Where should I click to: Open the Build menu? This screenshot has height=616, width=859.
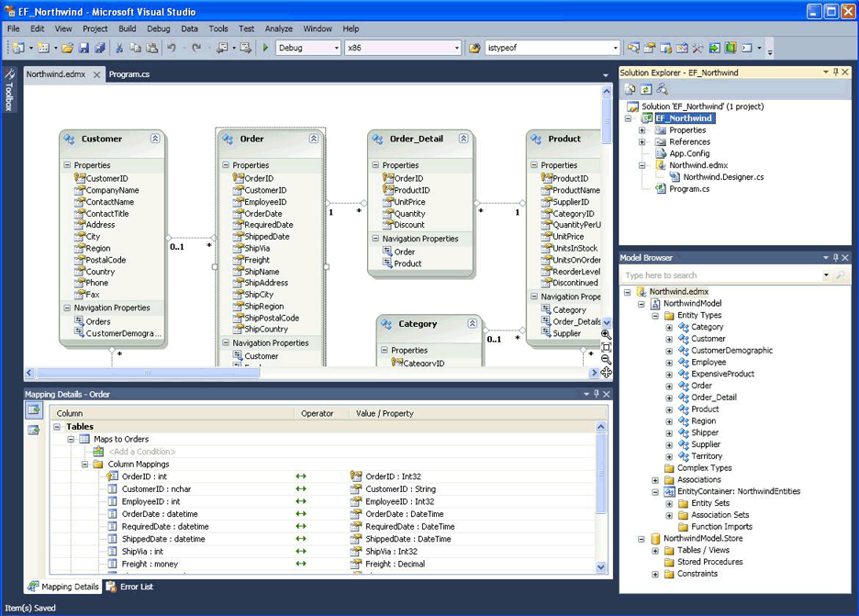[127, 28]
